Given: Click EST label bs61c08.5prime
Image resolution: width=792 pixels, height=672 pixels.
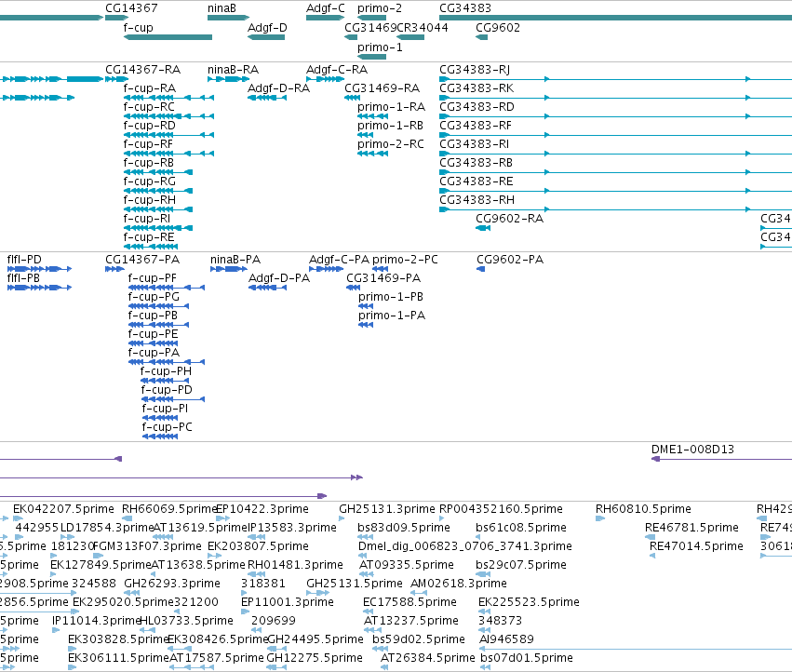Looking at the screenshot, I should coord(521,528).
